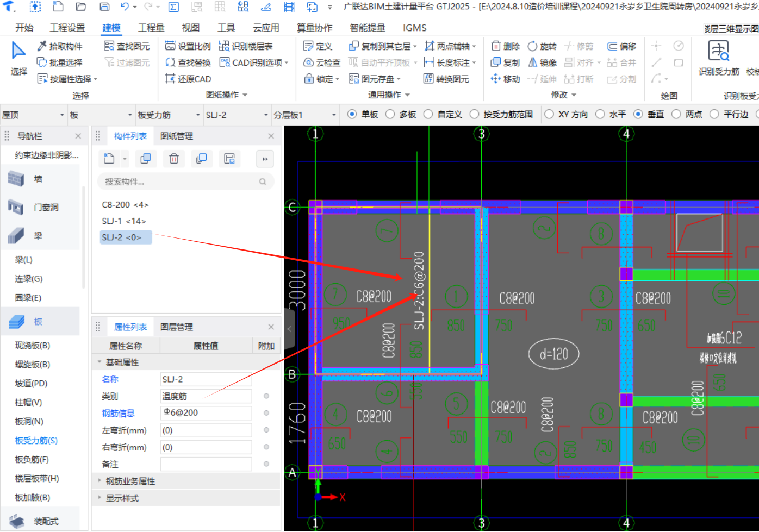Open the 工程设置 ribbon tab
The width and height of the screenshot is (759, 532).
67,28
